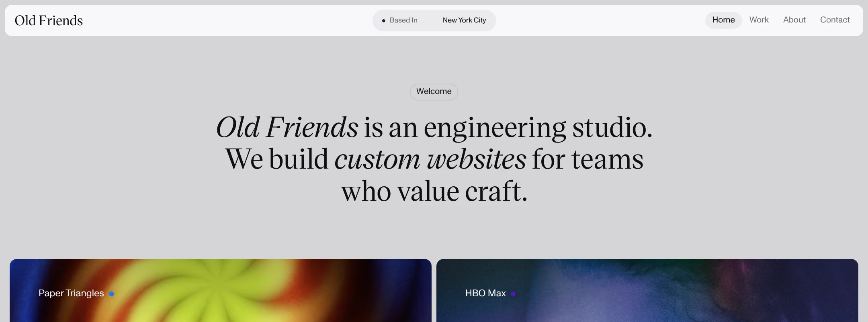Open the HBO Max project title
Viewport: 868px width, 322px height.
485,293
